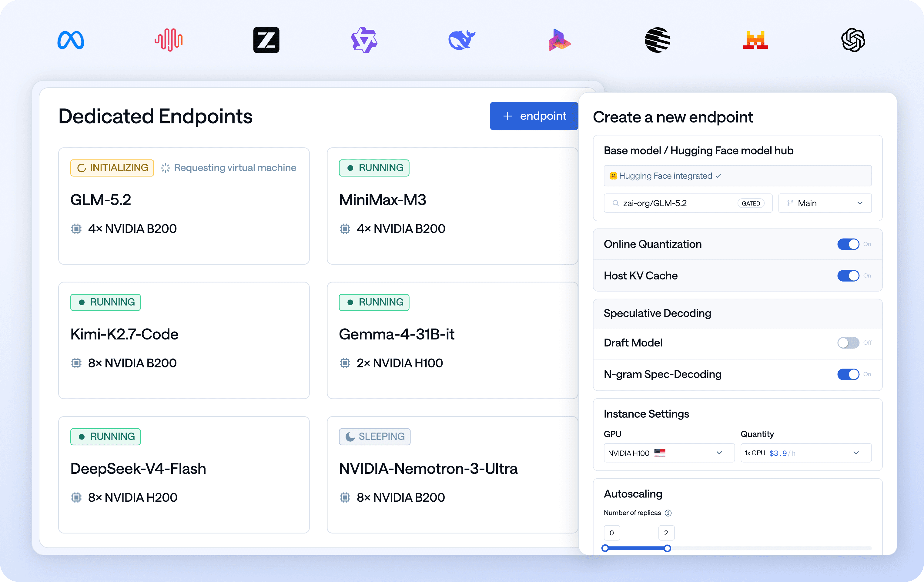Image resolution: width=924 pixels, height=582 pixels.
Task: Click the RUNNING badge on Kimi-K2.7-Code
Action: (105, 302)
